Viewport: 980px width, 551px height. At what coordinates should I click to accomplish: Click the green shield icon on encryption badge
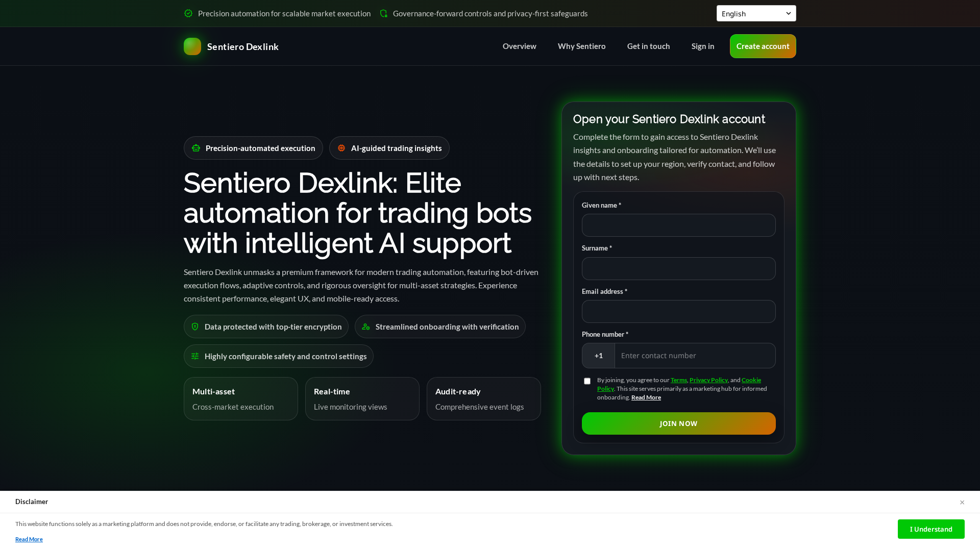point(195,327)
